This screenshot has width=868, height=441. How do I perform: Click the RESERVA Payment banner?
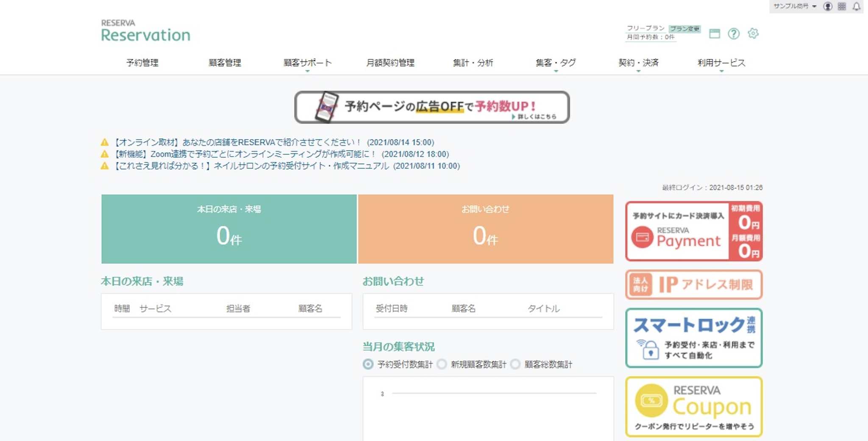pos(694,231)
